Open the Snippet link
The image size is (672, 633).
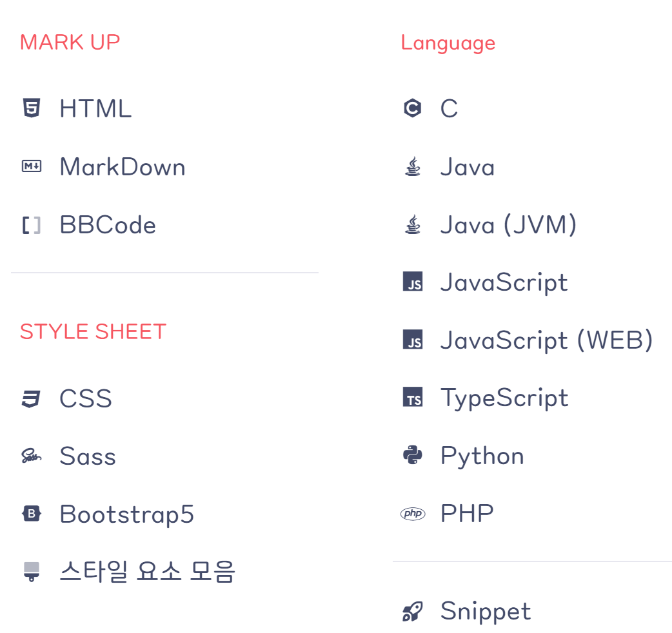(x=486, y=612)
